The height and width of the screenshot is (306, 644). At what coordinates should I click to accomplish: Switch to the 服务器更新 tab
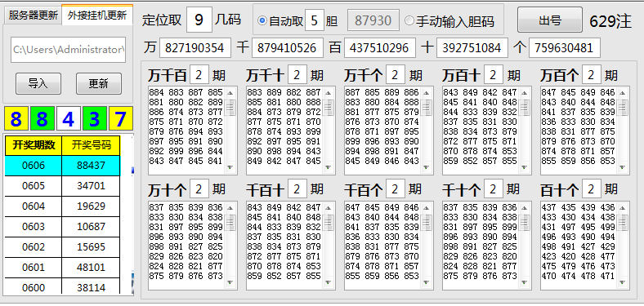[x=33, y=16]
